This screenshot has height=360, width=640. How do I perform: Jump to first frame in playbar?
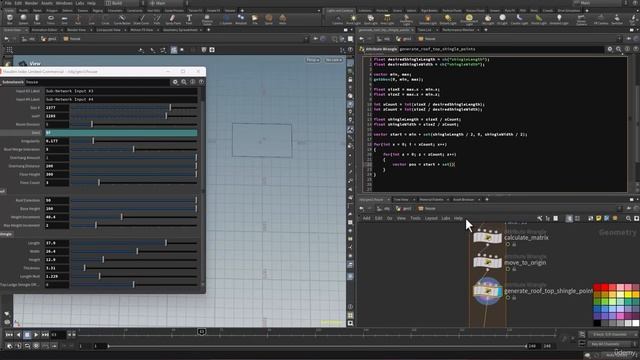coord(9,335)
